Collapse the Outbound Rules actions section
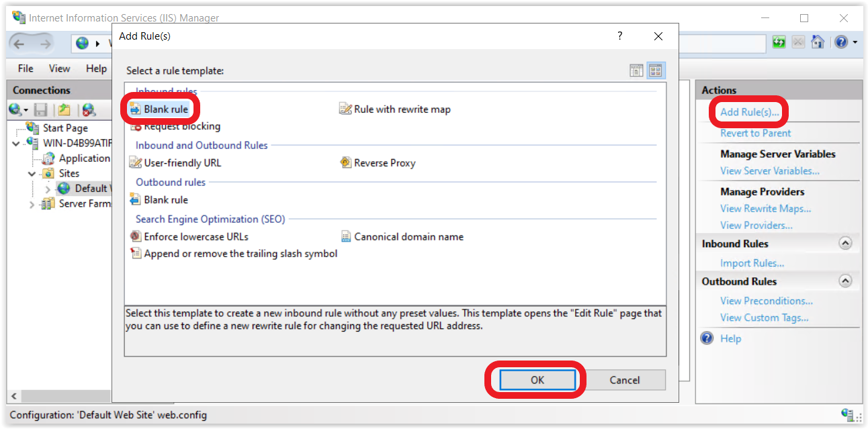Screen dimensions: 868x429 pyautogui.click(x=845, y=281)
